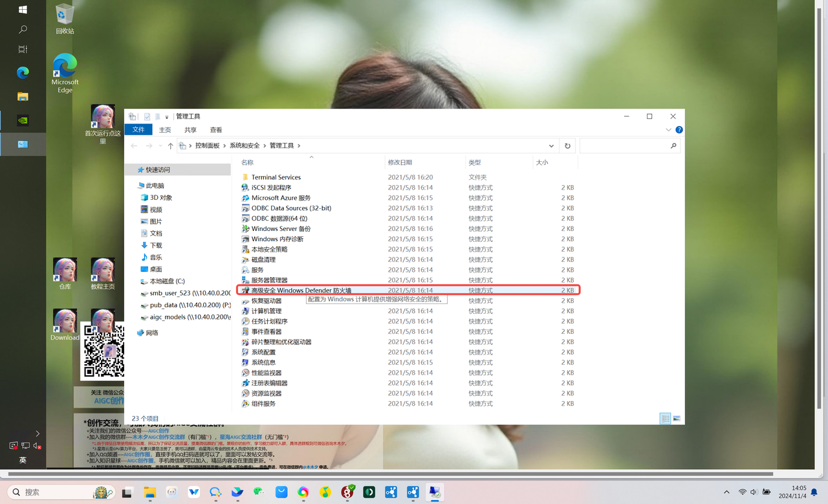Click the taskbar 搜索 box

(61, 492)
